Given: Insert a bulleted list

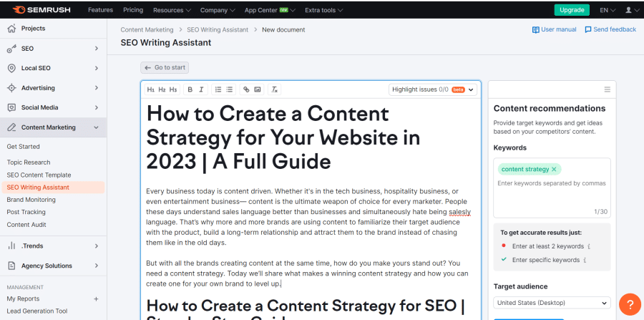Looking at the screenshot, I should click(x=230, y=89).
